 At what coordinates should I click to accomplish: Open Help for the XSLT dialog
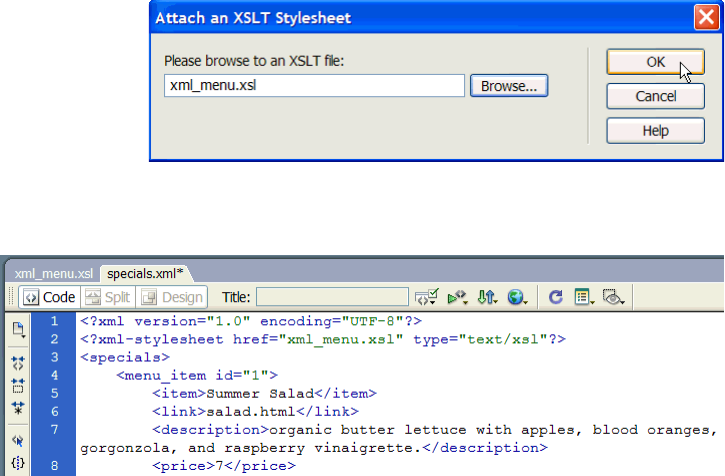point(655,131)
